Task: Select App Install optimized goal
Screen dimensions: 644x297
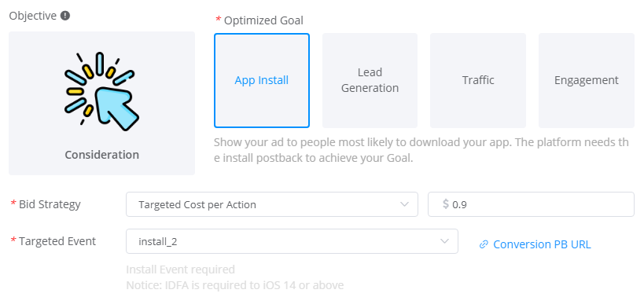Action: (x=262, y=80)
